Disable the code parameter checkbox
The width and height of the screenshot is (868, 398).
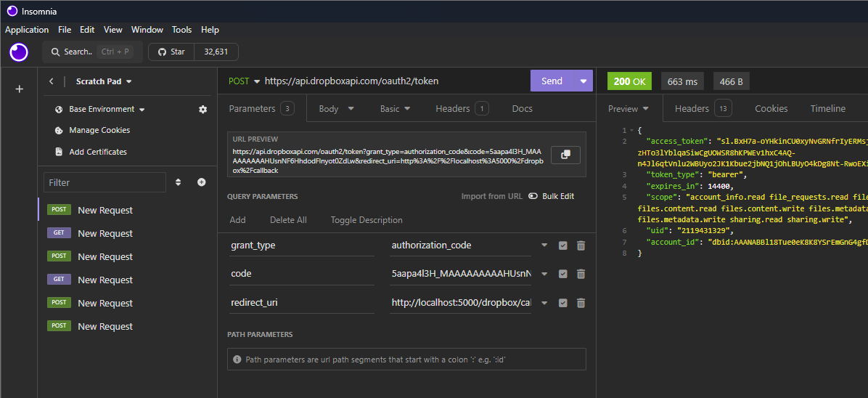pyautogui.click(x=562, y=274)
